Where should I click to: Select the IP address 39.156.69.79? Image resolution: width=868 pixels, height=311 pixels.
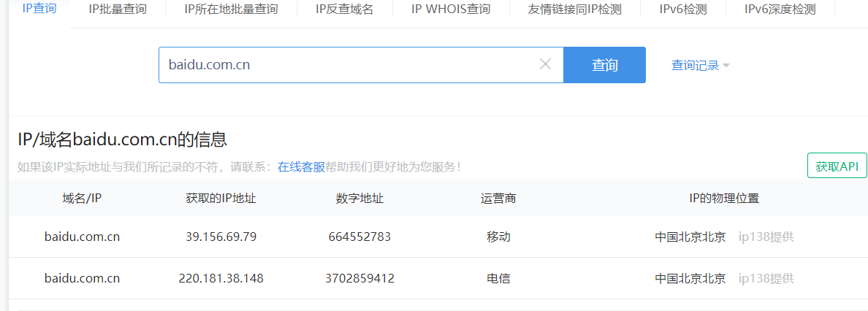click(221, 237)
